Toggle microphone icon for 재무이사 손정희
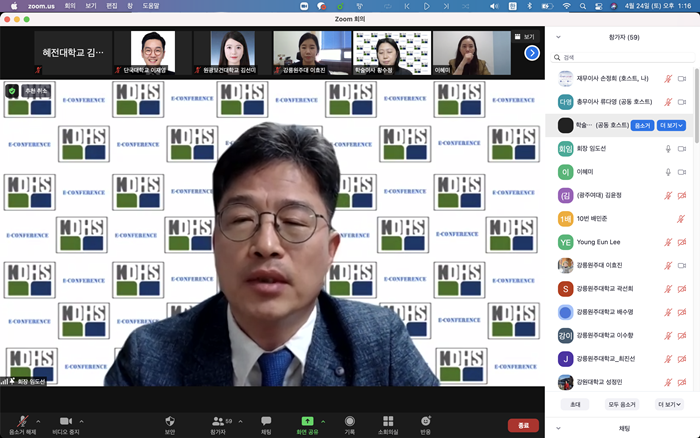Screen dimensions: 700x438 tap(668, 79)
